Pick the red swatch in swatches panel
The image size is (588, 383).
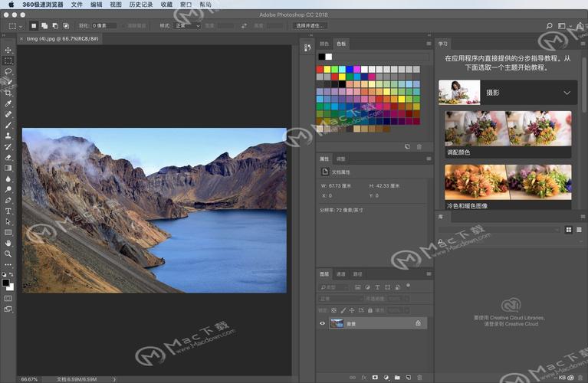click(320, 69)
